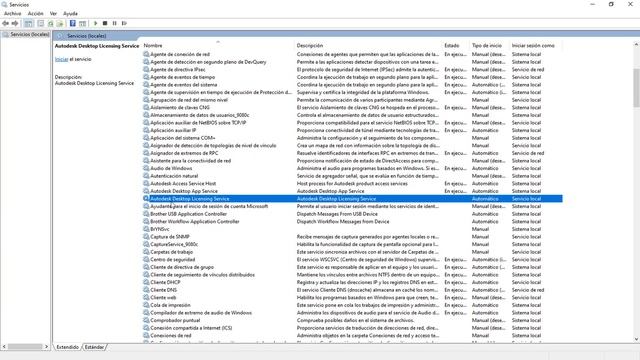Click 'Dispatch Messages From USB Device' description

point(337,214)
